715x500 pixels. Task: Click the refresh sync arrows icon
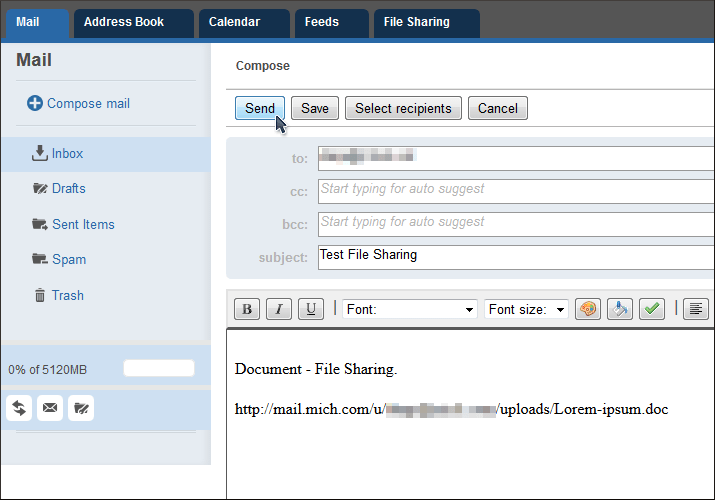pos(19,408)
